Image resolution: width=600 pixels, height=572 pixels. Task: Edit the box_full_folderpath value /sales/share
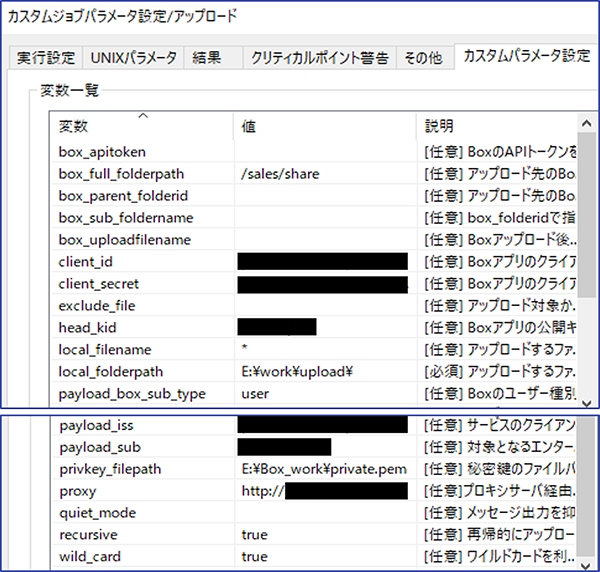click(x=281, y=174)
